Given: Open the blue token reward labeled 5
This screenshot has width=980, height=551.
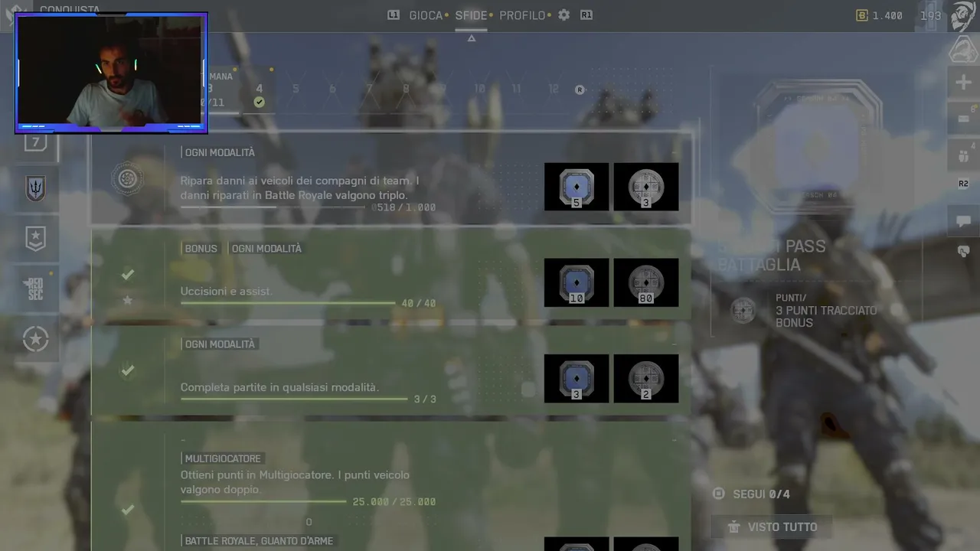Looking at the screenshot, I should 577,187.
